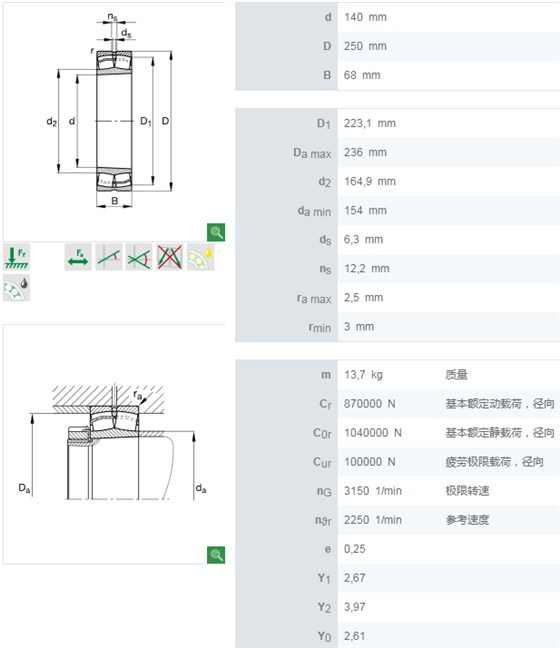Click the nG parameter label
Viewport: 560px width, 648px height.
click(x=324, y=491)
